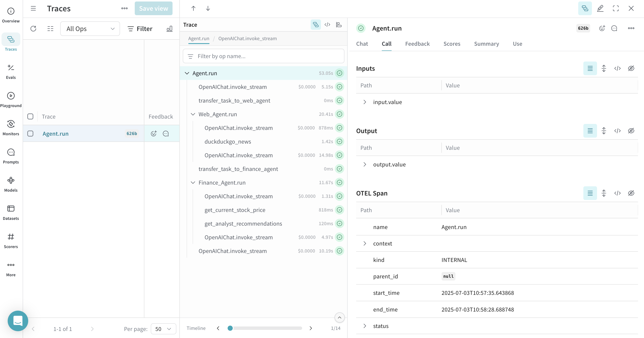
Task: Refresh the traces list
Action: [x=33, y=28]
